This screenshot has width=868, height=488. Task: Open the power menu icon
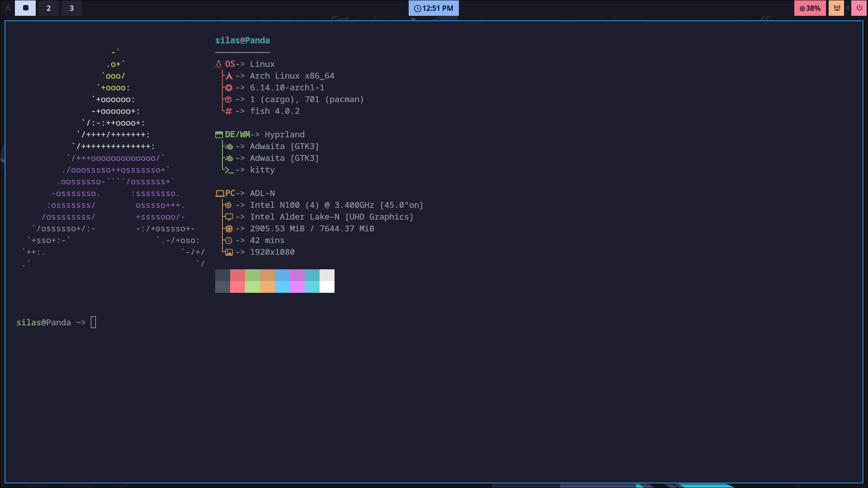[859, 8]
